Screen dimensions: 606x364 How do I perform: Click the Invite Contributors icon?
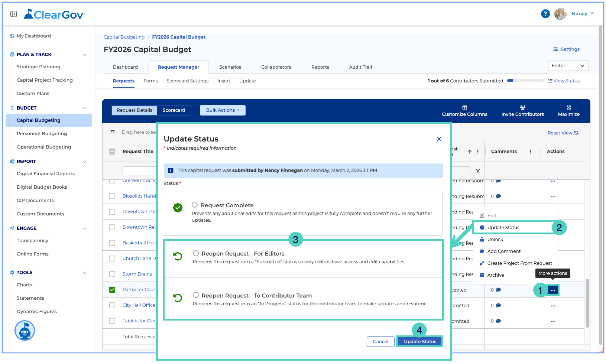[x=522, y=108]
